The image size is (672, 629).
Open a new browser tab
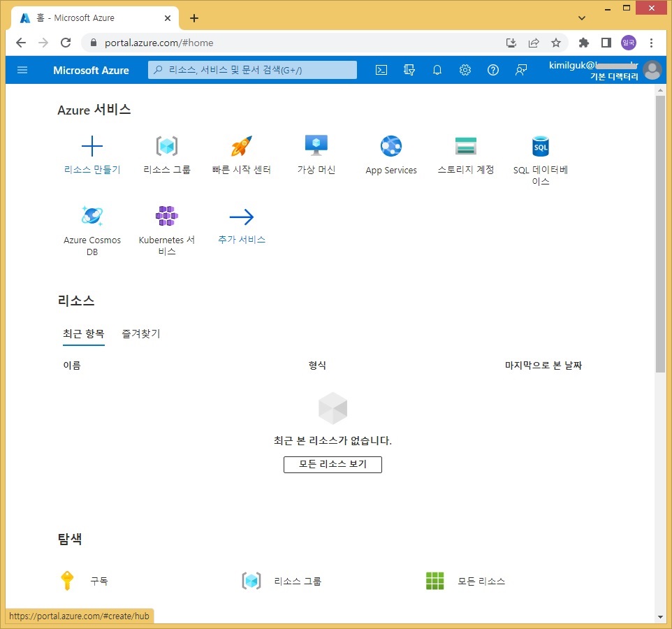tap(193, 18)
